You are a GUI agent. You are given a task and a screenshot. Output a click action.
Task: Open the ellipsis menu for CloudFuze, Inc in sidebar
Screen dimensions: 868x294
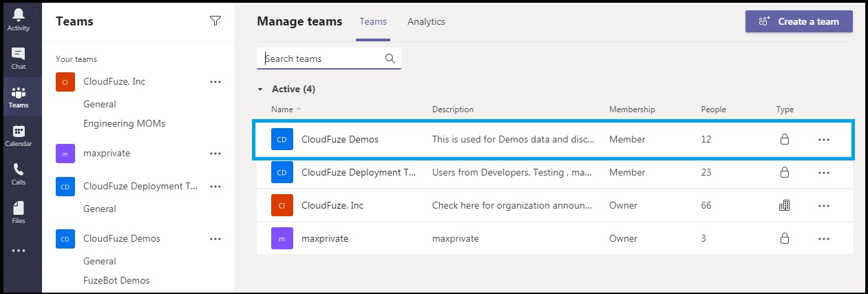pos(215,82)
